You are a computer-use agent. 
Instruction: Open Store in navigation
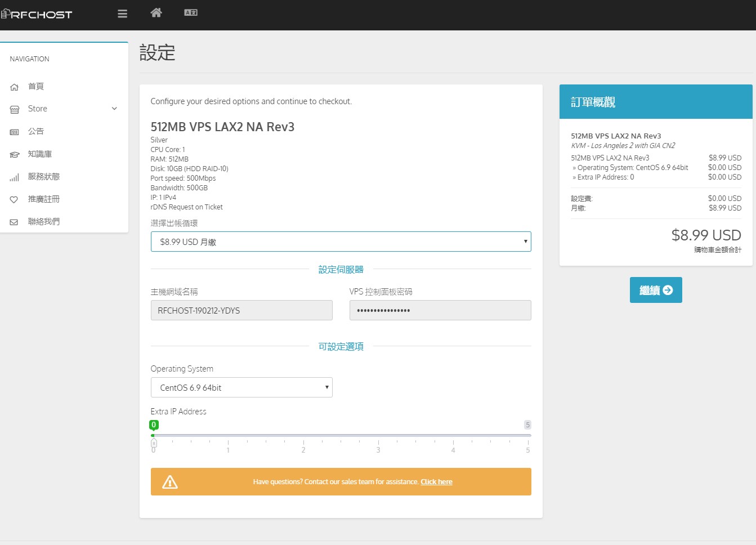(x=38, y=109)
